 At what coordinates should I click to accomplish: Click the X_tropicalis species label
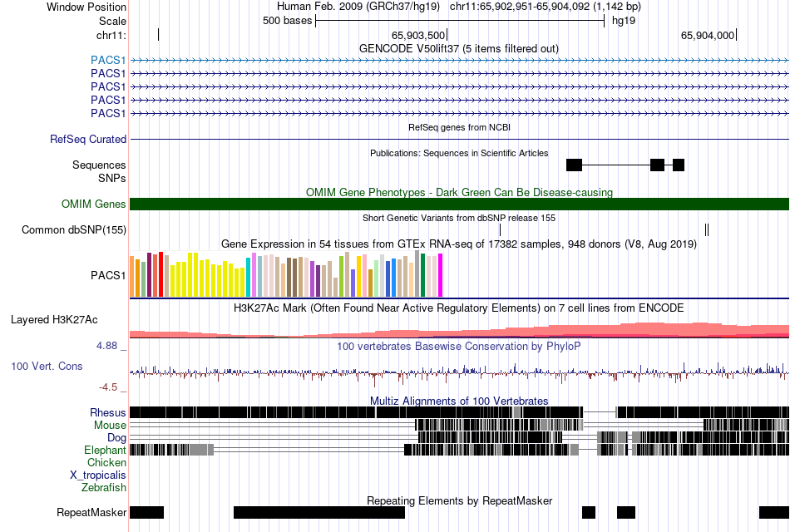pos(98,475)
